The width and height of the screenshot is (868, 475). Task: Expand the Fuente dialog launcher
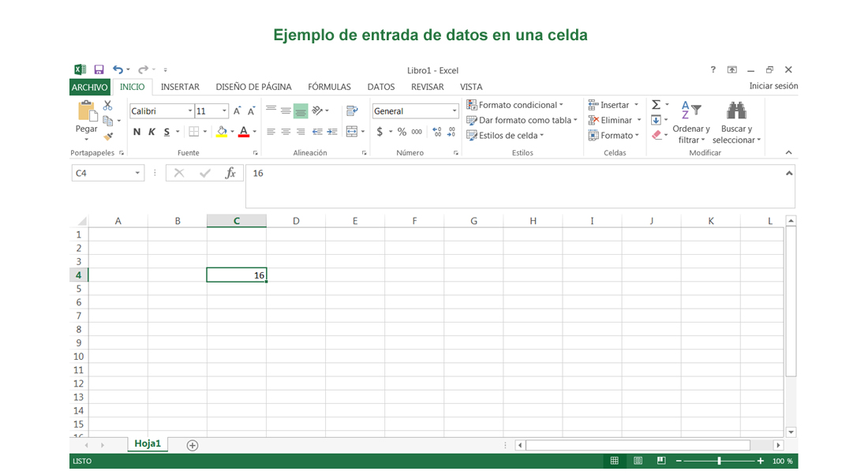[x=255, y=153]
